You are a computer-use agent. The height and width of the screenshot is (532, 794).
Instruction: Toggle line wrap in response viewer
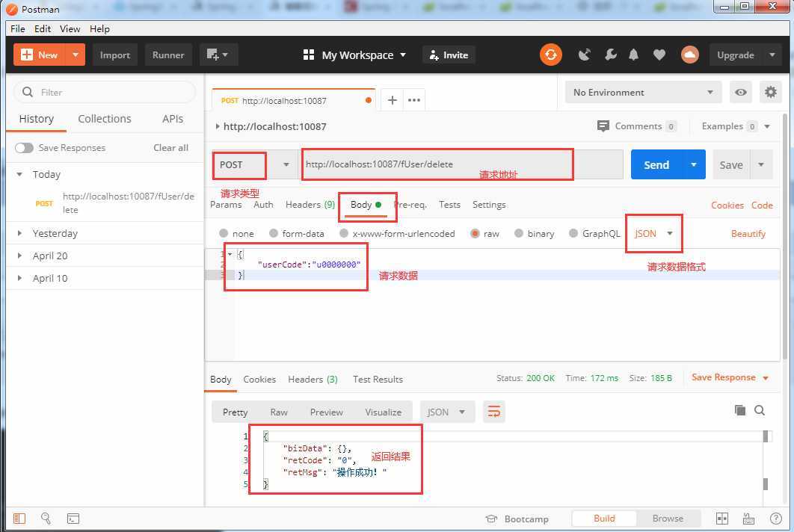[x=493, y=412]
